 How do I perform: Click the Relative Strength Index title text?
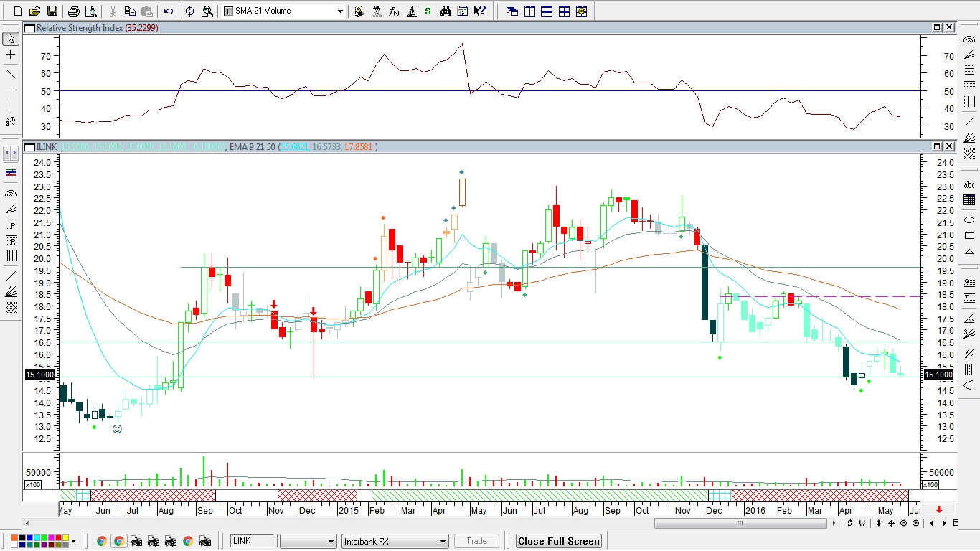pyautogui.click(x=80, y=28)
